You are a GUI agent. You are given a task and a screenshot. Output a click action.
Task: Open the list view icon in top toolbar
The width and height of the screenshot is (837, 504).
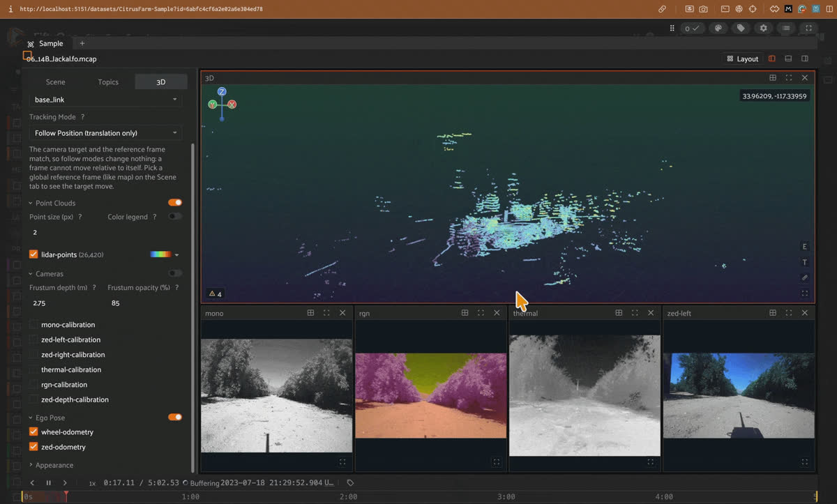tap(786, 29)
